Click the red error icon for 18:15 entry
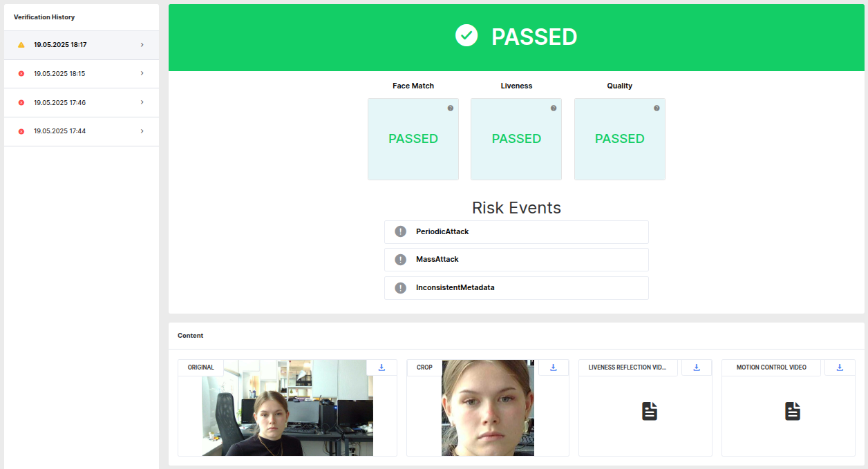Screen dimensions: 868x469 coord(21,74)
